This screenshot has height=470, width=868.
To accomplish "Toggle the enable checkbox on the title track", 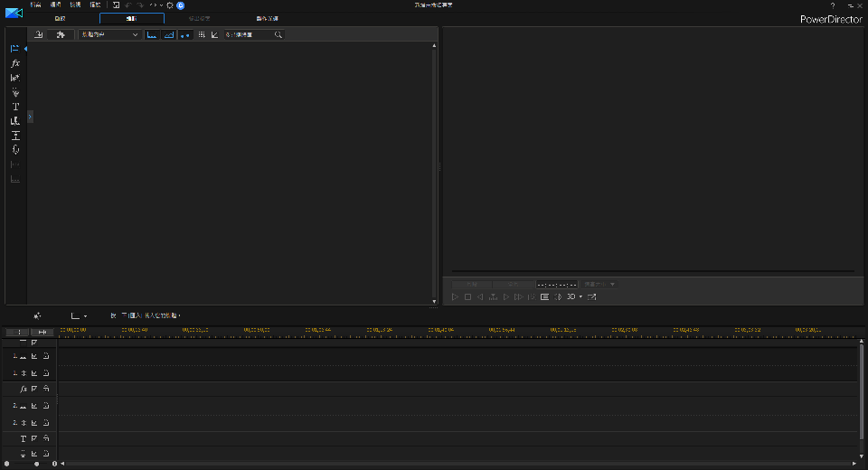I will [34, 438].
